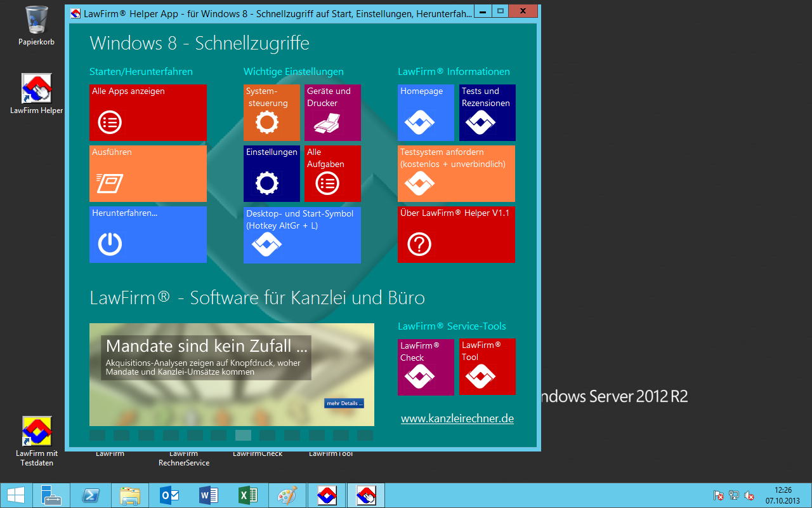Open the Windows Start button

pyautogui.click(x=15, y=495)
